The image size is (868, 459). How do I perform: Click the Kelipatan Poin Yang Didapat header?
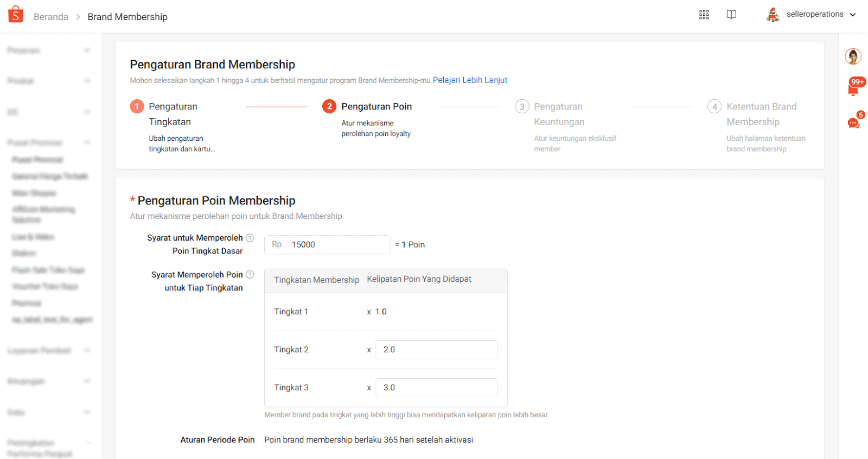pyautogui.click(x=419, y=279)
